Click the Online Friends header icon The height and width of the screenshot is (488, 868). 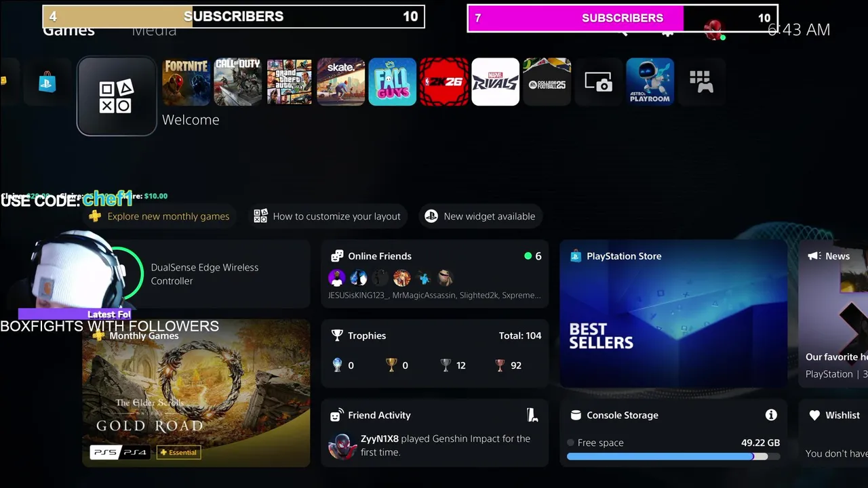click(x=336, y=256)
